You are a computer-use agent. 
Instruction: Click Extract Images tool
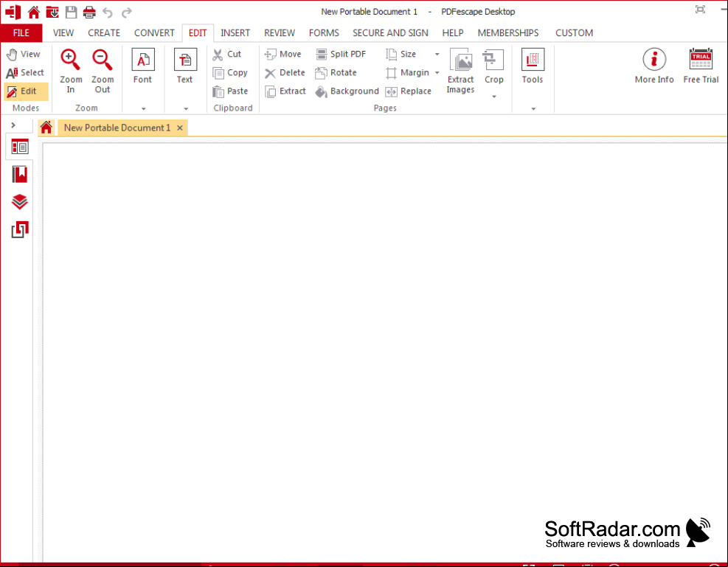click(460, 71)
